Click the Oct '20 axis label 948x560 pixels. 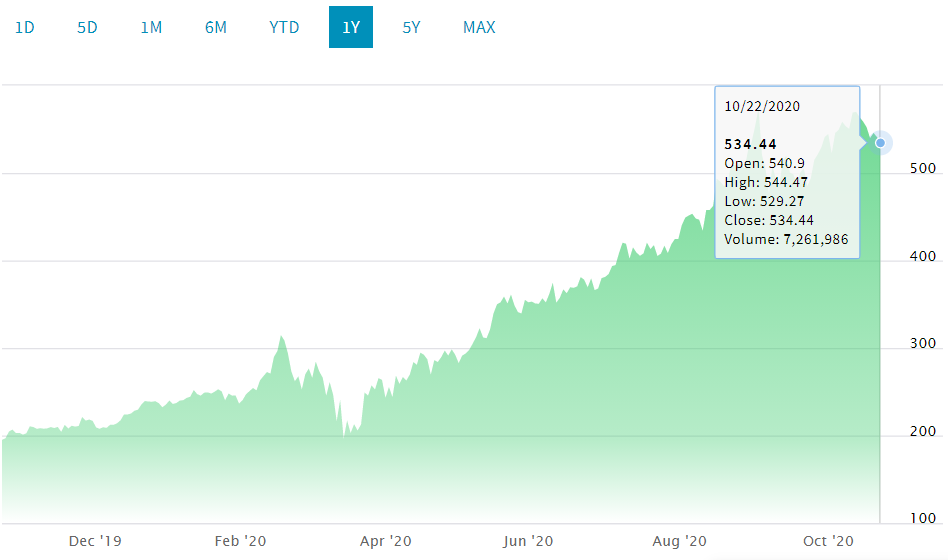point(826,541)
